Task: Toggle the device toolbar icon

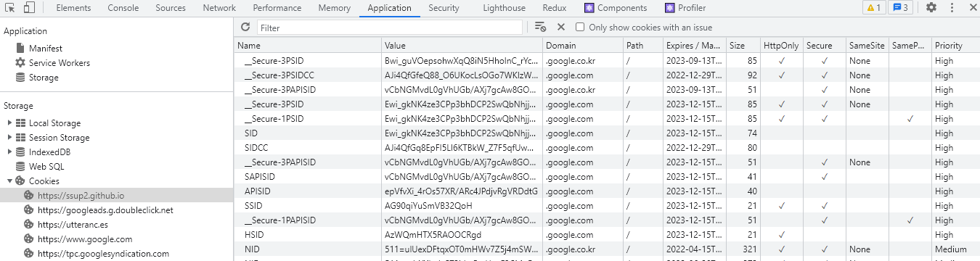Action: tap(30, 8)
